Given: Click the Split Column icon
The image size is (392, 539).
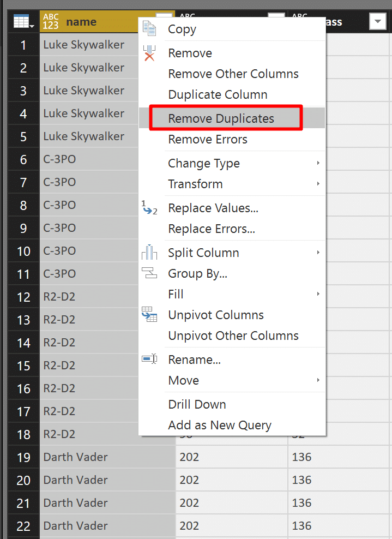Looking at the screenshot, I should click(149, 252).
